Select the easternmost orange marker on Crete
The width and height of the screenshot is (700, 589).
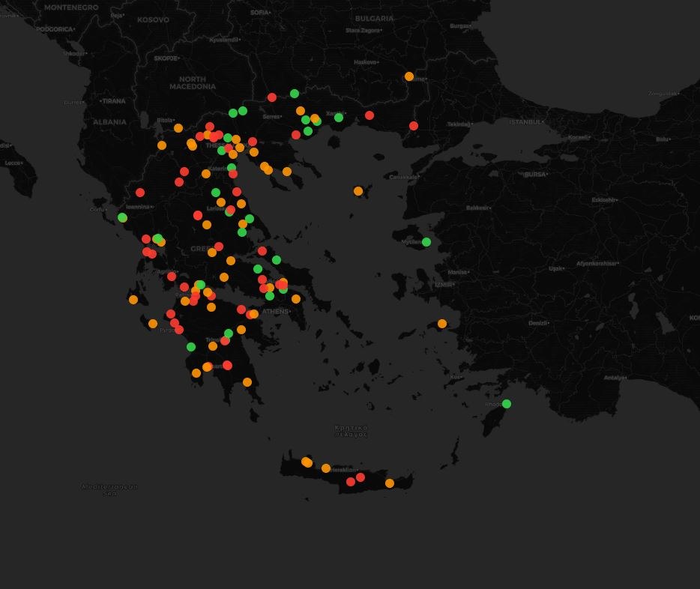pos(390,483)
